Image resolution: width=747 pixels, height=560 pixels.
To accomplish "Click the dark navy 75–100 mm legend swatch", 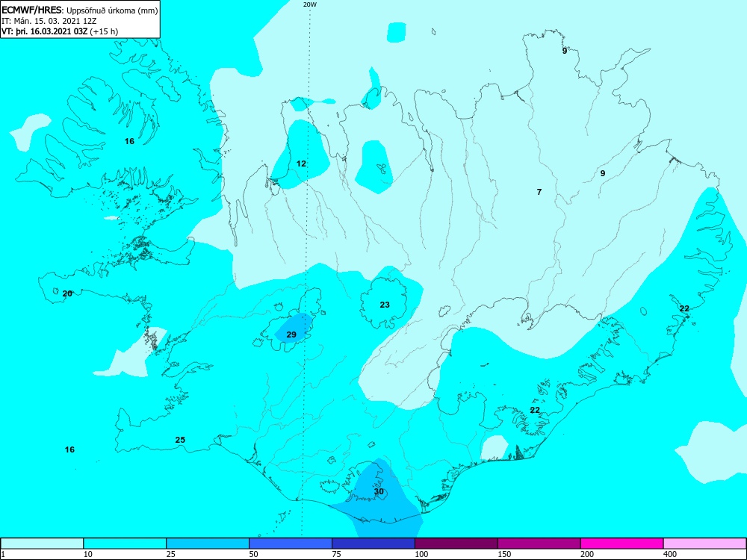I will click(x=373, y=544).
